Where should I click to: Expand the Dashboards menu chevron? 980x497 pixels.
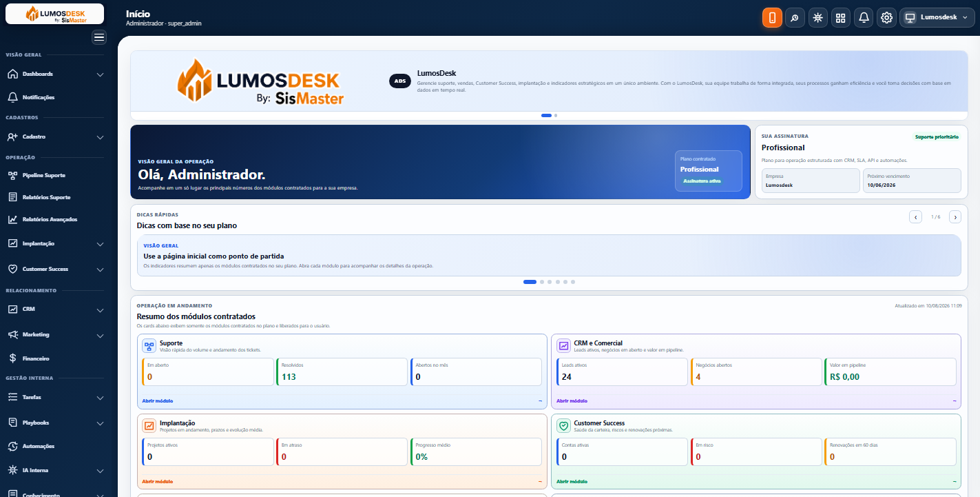tap(100, 74)
